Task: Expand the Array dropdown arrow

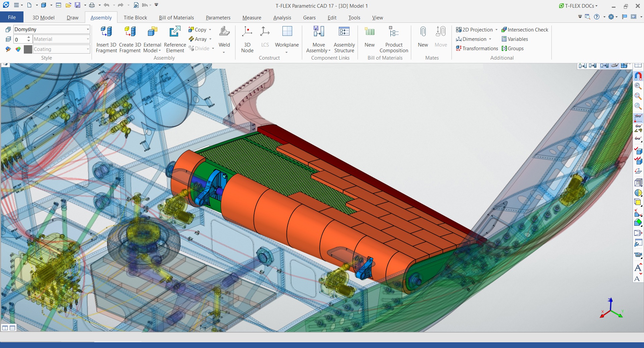Action: (211, 39)
